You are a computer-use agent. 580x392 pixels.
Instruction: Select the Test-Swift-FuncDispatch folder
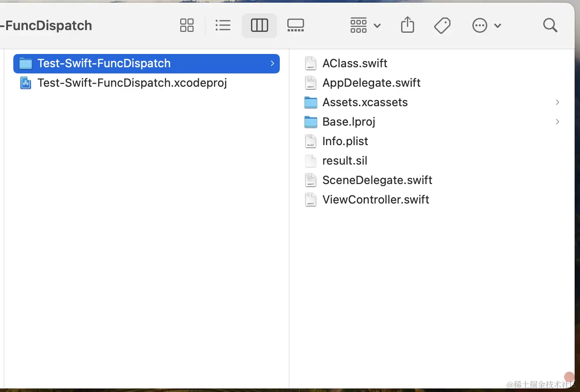104,63
